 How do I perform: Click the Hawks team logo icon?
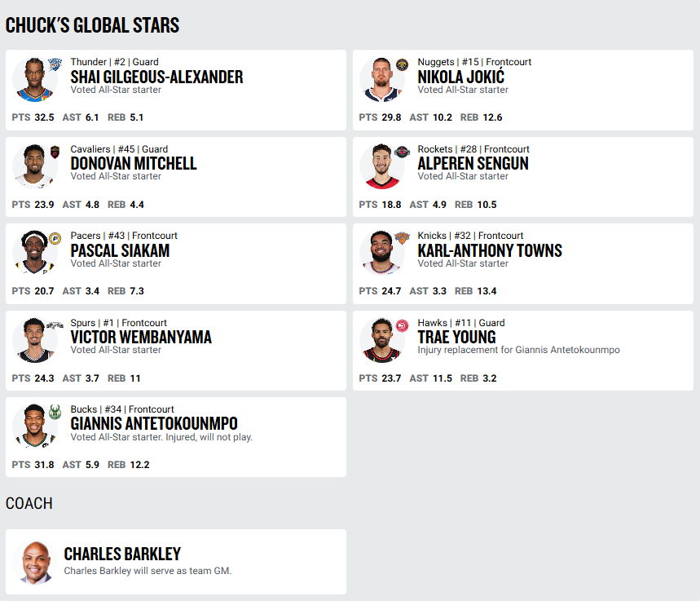coord(402,326)
